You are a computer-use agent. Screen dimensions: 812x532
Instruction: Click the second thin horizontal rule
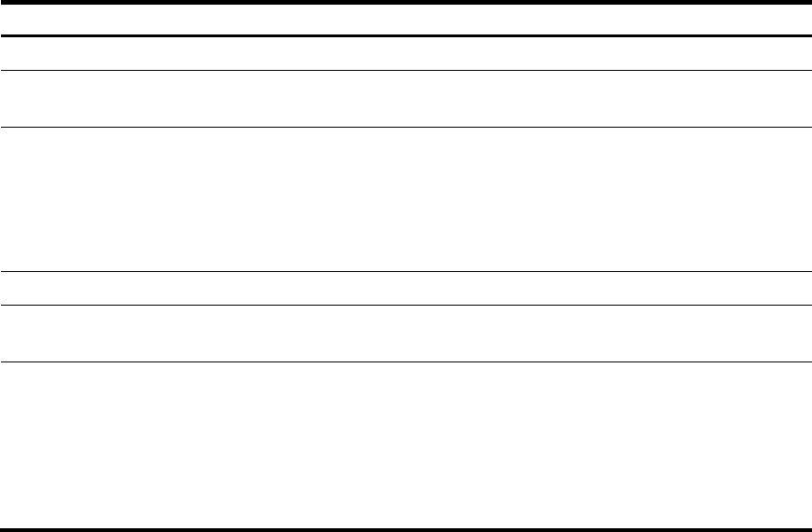coord(406,127)
